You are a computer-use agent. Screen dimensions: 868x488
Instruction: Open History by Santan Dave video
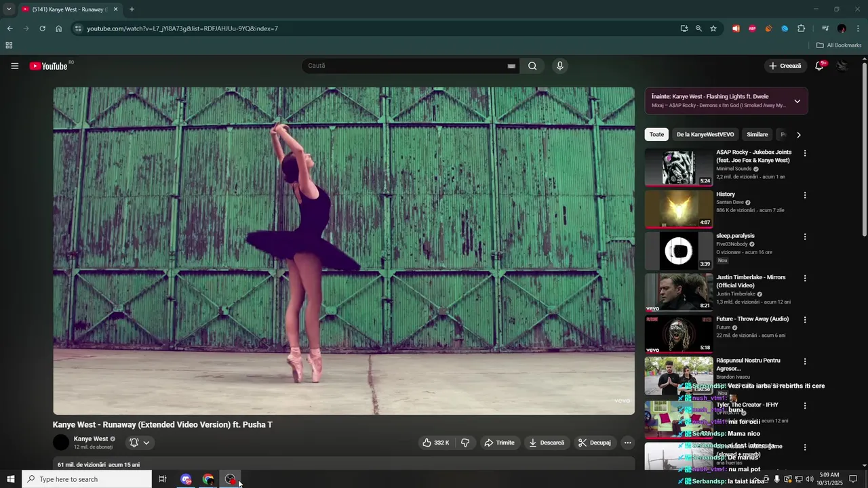[679, 209]
